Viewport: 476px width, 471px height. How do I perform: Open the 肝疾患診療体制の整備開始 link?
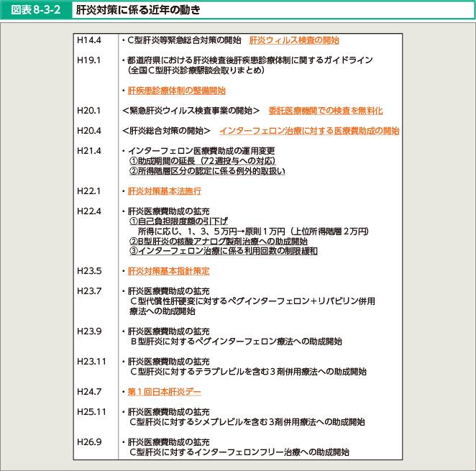(176, 91)
